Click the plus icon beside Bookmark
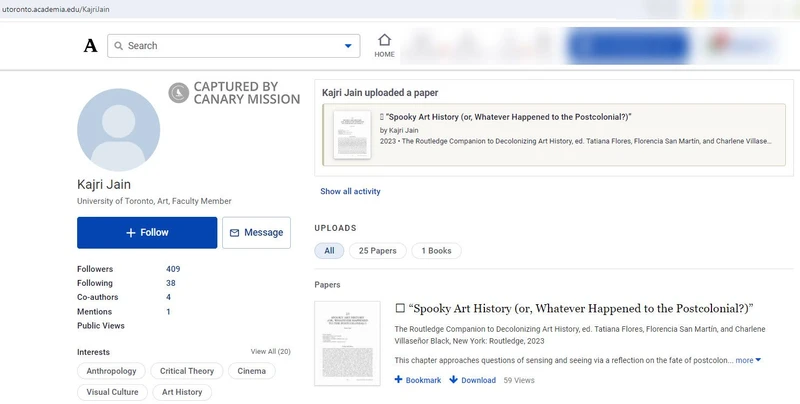 [398, 380]
